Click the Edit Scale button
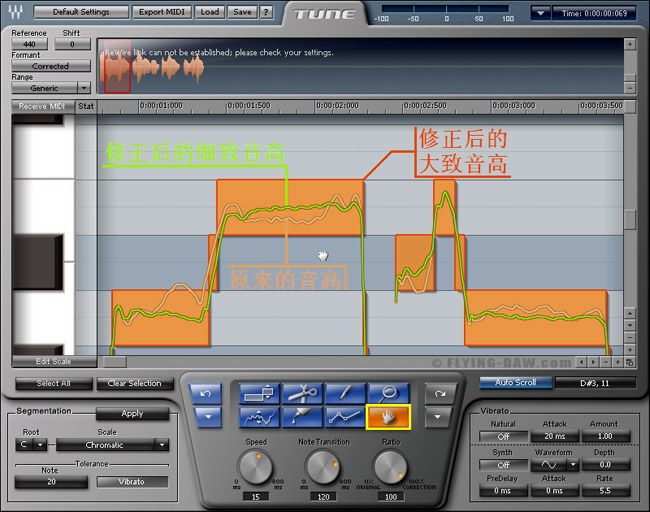The image size is (650, 512). [x=54, y=362]
